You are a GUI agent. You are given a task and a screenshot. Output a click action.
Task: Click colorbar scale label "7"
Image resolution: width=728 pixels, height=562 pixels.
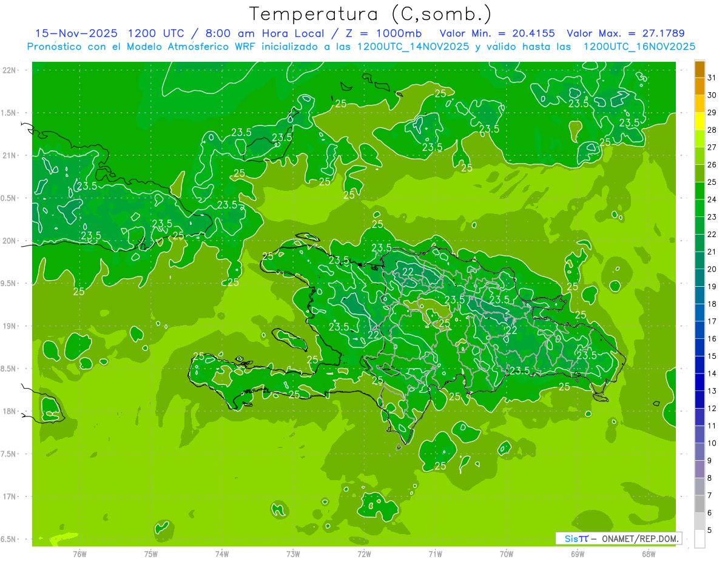[x=709, y=495]
